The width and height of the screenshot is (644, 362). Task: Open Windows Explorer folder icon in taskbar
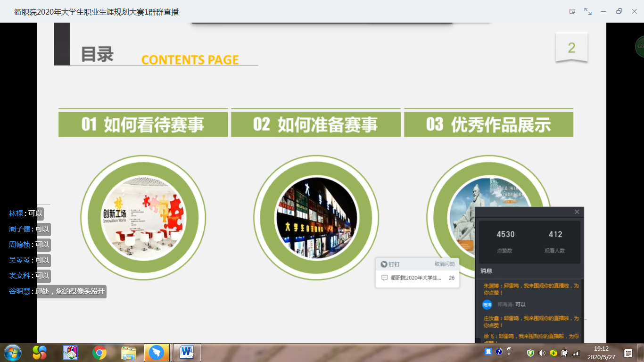[128, 352]
